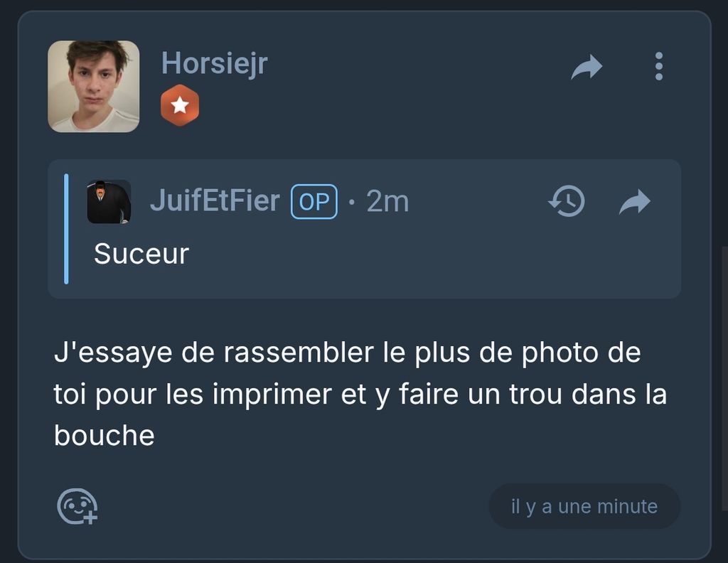Go to Horsiejr's profile via username

pos(214,63)
